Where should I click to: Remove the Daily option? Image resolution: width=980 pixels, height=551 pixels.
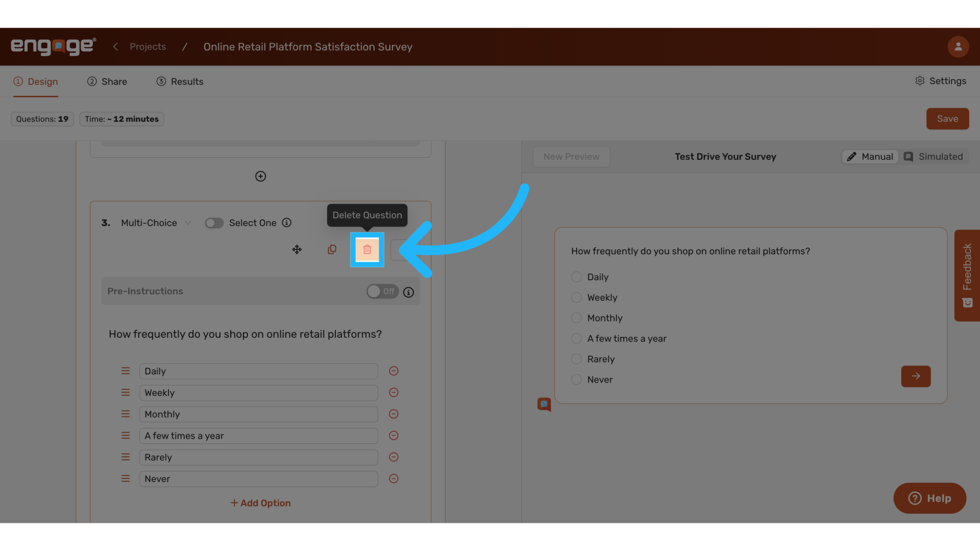coord(394,371)
